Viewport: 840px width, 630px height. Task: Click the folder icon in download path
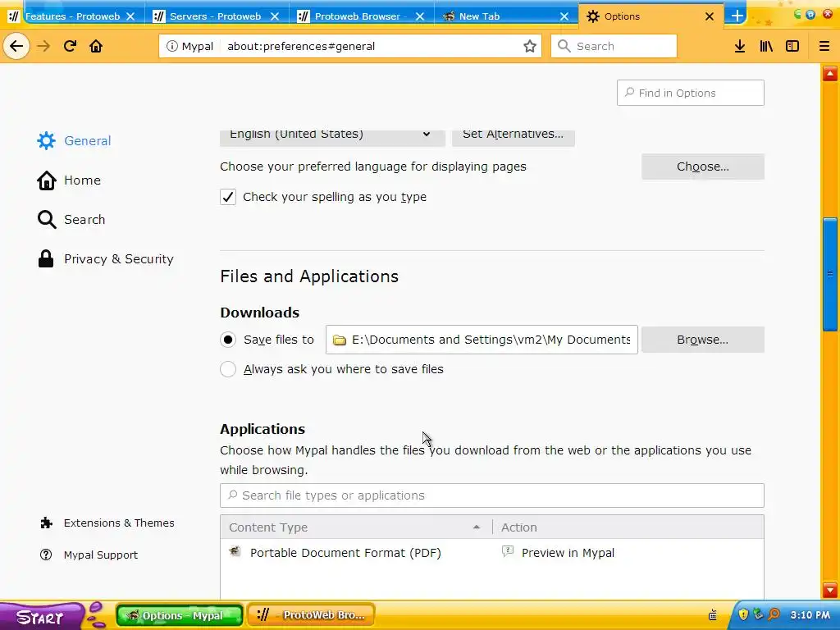tap(339, 340)
